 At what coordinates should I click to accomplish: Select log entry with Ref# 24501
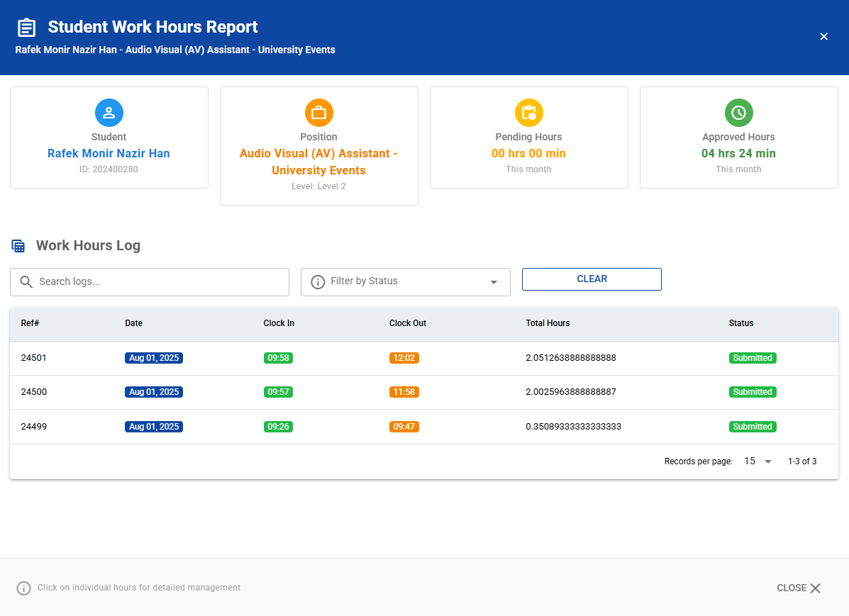click(33, 358)
